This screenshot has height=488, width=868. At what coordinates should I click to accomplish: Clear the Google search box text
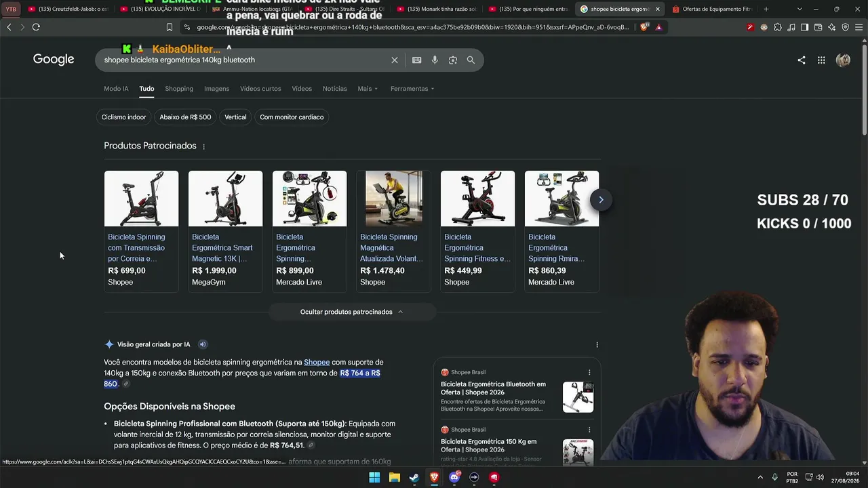[x=395, y=60]
